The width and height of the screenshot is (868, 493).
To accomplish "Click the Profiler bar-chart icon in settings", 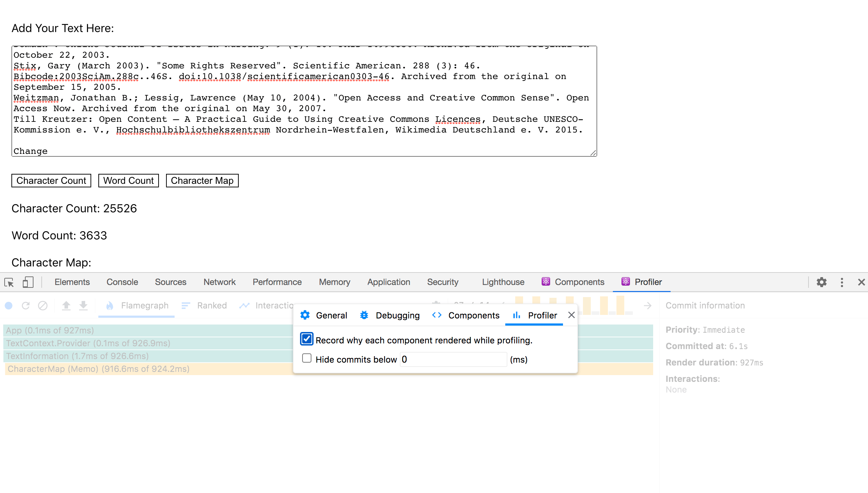I will 517,315.
